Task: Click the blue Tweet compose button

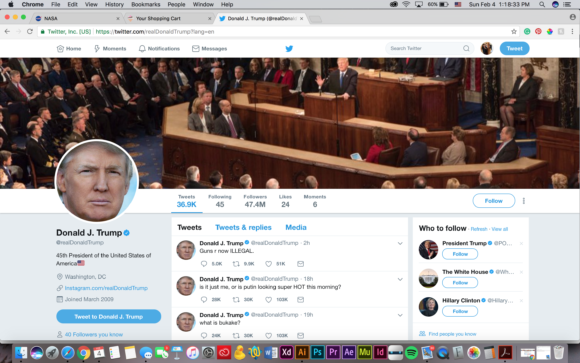Action: [514, 48]
